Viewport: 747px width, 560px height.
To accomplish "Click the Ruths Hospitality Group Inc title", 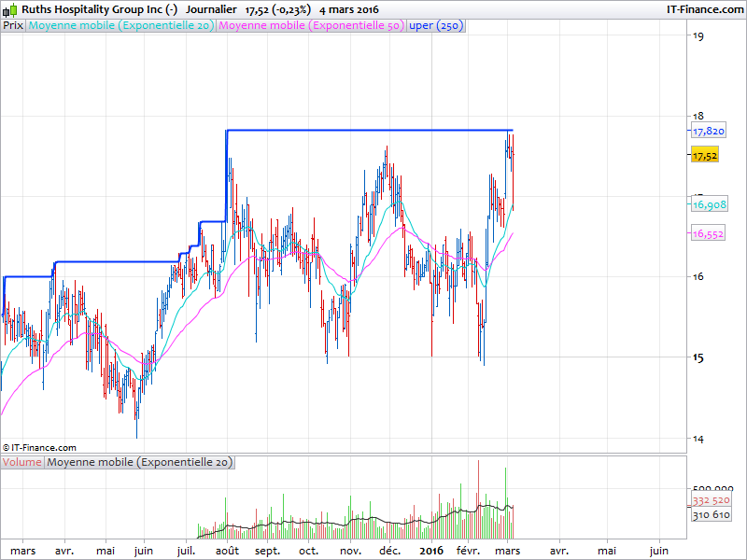I will click(100, 9).
